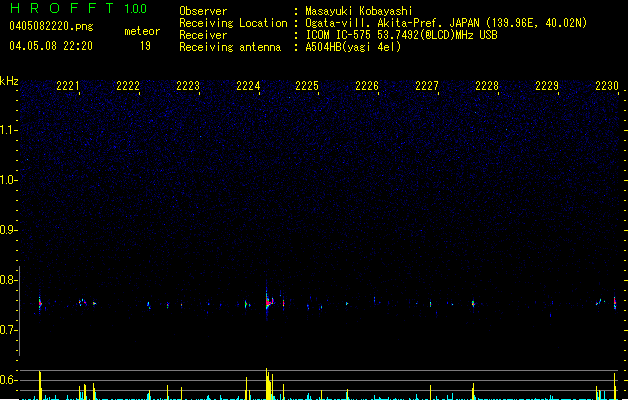The height and width of the screenshot is (400, 629).
Task: Click time marker 2227
Action: click(x=427, y=86)
